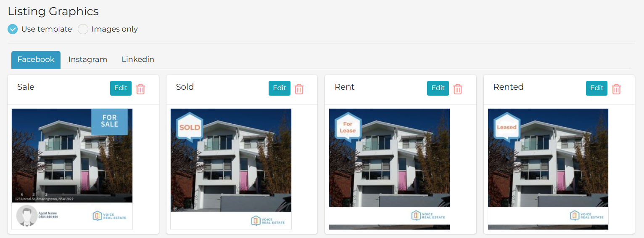Viewport: 644px width, 238px height.
Task: Edit the Sale listing graphic
Action: click(x=121, y=88)
